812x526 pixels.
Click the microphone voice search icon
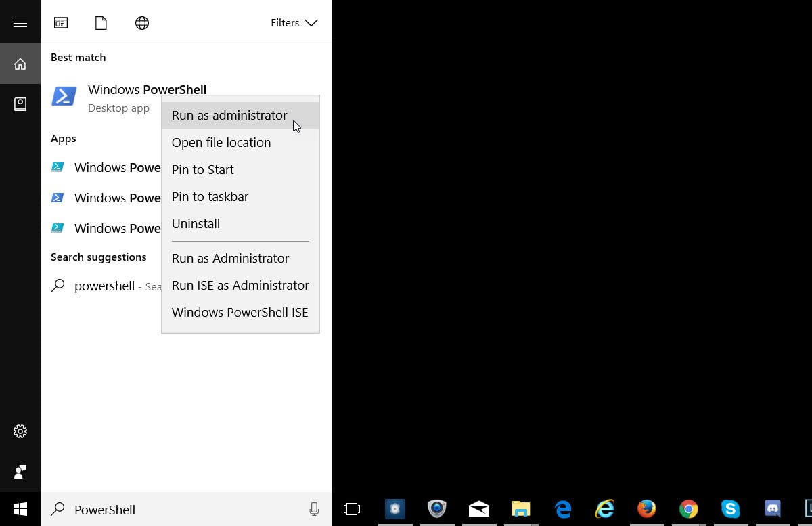[314, 509]
